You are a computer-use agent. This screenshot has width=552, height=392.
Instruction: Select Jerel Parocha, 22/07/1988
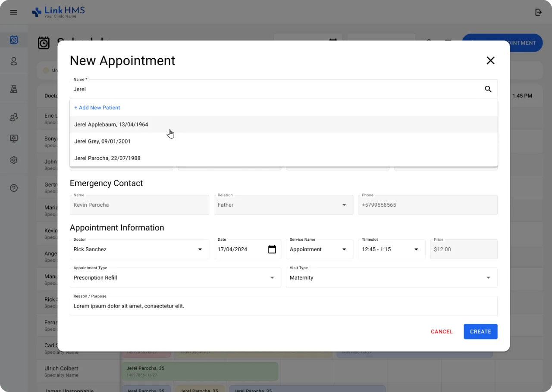pos(284,158)
